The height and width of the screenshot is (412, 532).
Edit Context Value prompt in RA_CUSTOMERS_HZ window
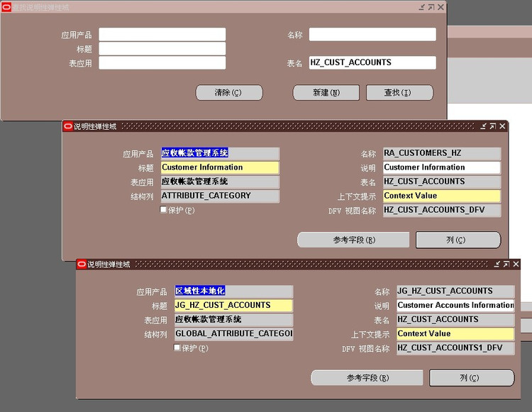click(442, 196)
